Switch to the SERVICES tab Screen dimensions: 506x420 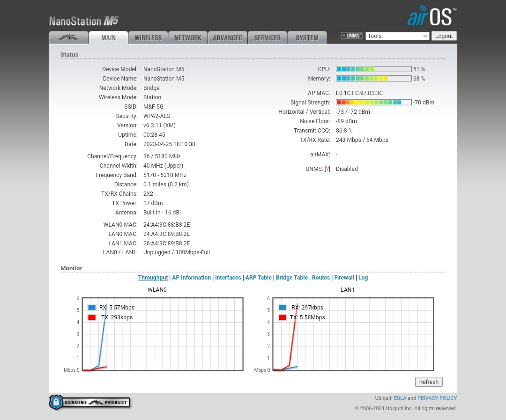267,37
